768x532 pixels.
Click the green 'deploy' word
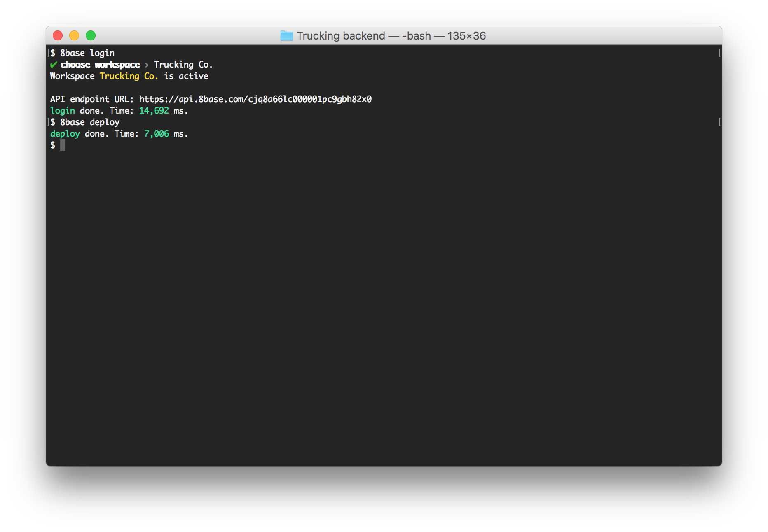pyautogui.click(x=65, y=134)
